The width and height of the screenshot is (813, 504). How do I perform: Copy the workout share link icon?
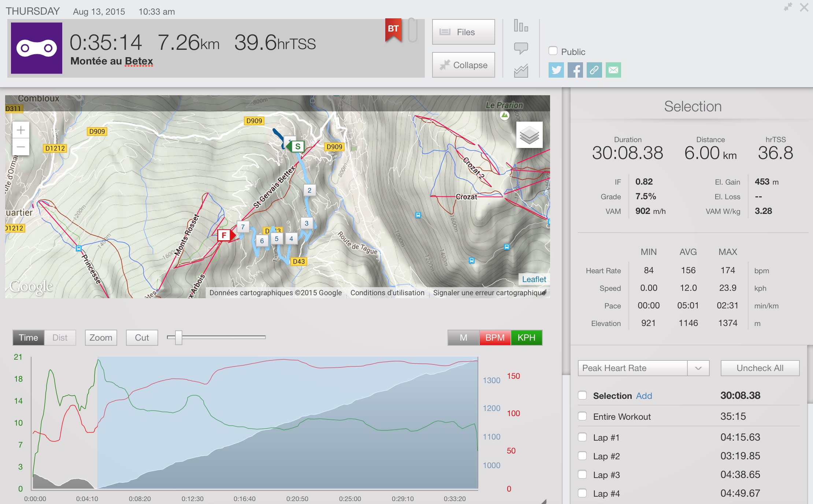[x=594, y=70]
